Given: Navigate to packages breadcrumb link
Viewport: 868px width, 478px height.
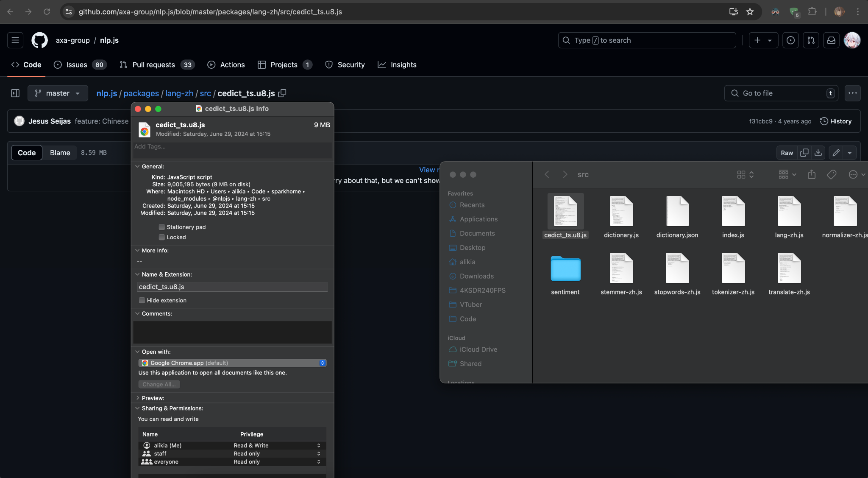Looking at the screenshot, I should pyautogui.click(x=141, y=93).
